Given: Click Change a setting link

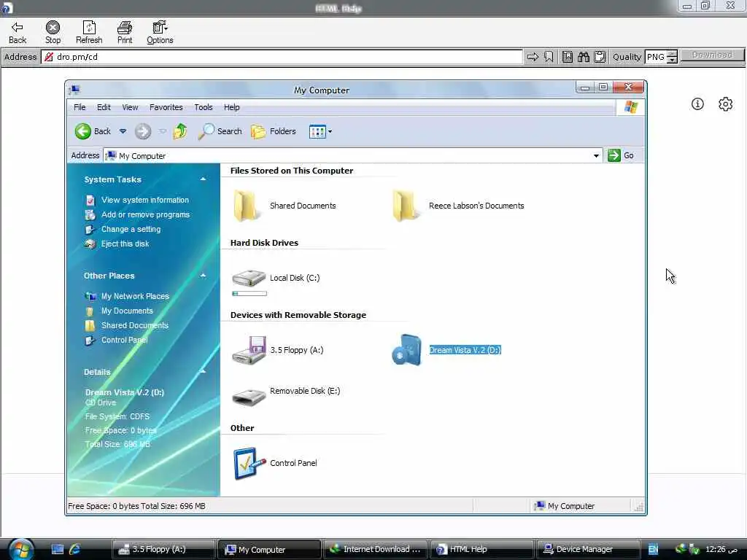Looking at the screenshot, I should click(x=131, y=229).
